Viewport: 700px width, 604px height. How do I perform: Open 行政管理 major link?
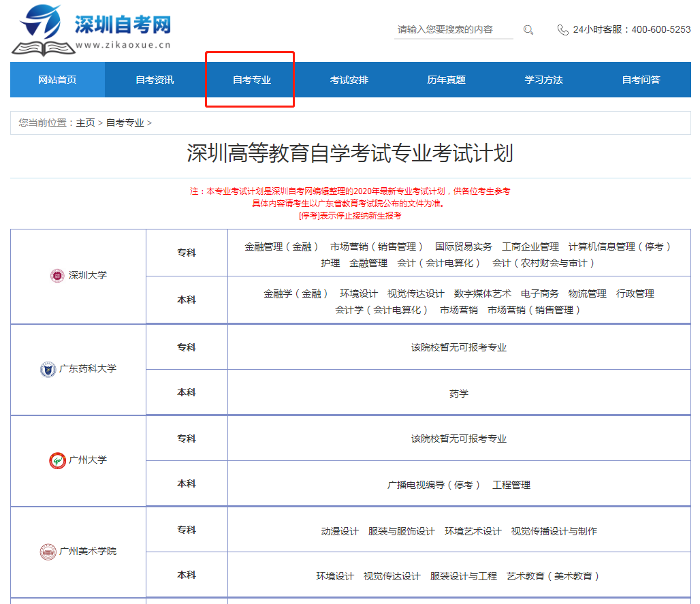click(x=635, y=293)
